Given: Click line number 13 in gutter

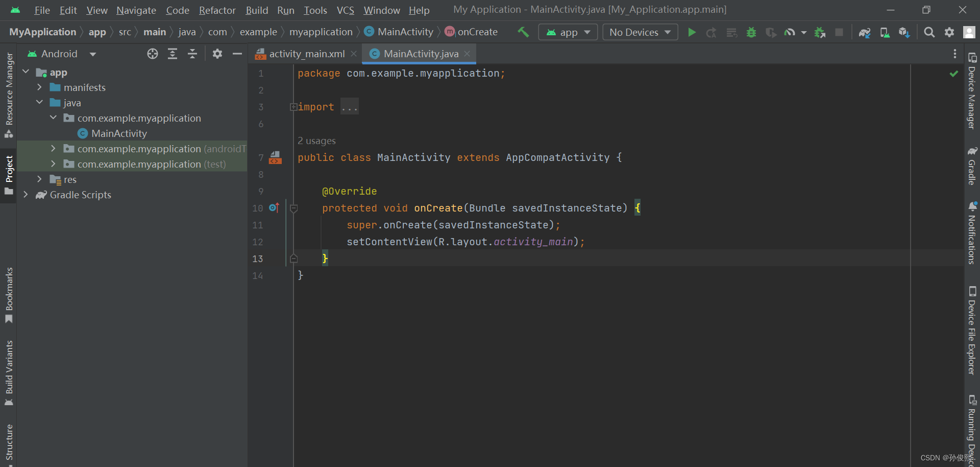Looking at the screenshot, I should 258,259.
